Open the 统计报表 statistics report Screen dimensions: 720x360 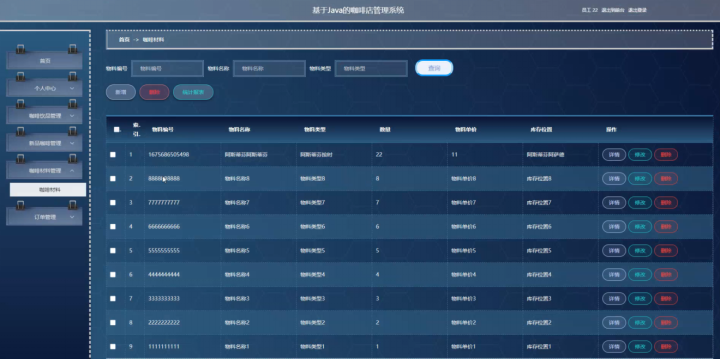pyautogui.click(x=193, y=92)
